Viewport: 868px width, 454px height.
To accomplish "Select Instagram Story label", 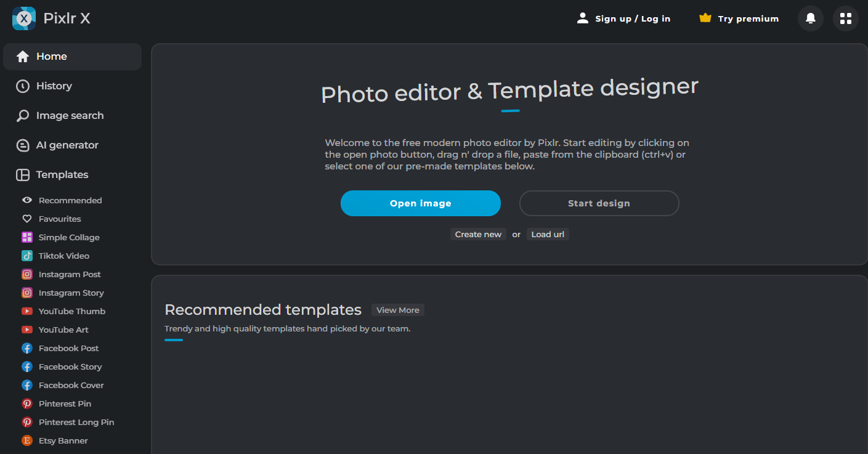I will [71, 293].
